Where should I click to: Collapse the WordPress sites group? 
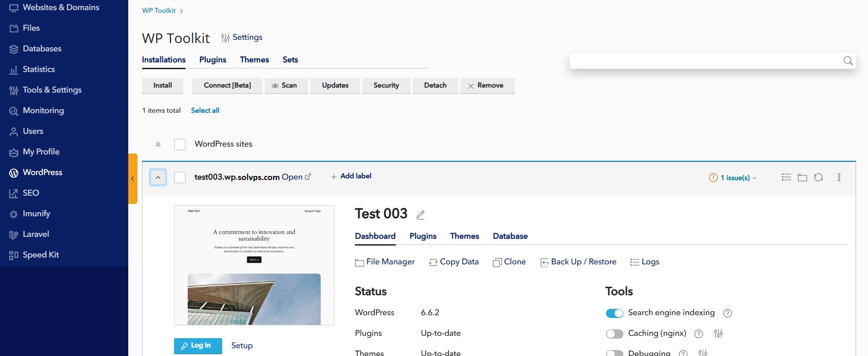158,144
